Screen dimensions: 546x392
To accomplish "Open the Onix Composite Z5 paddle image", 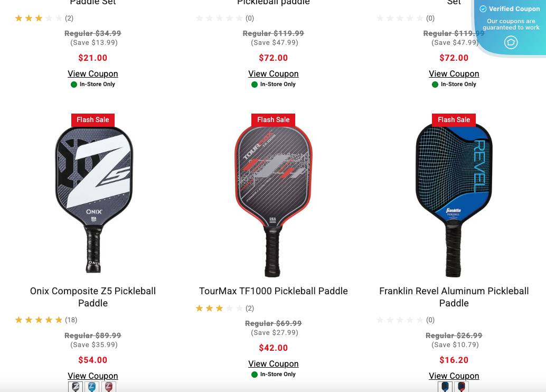I will point(93,199).
